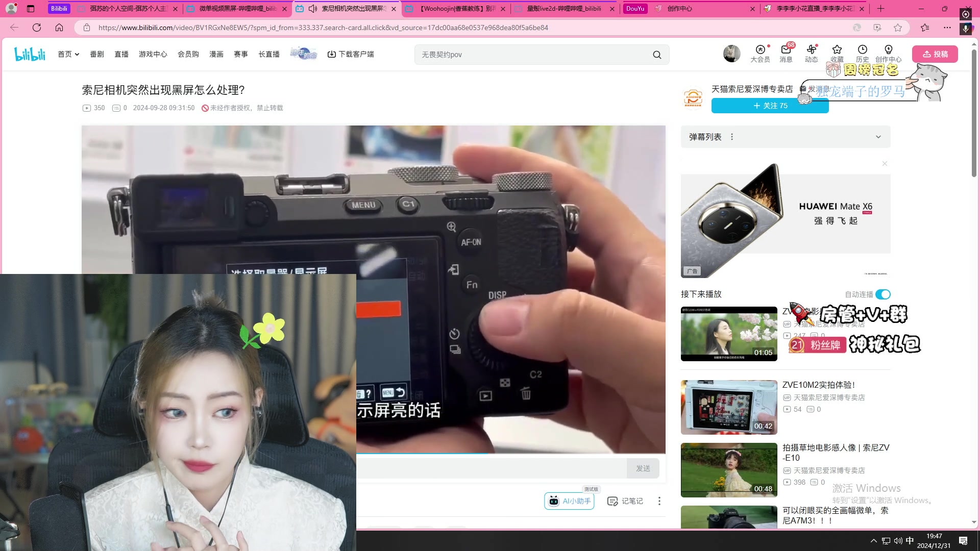Open browser profile avatar icon
The height and width of the screenshot is (551, 980).
point(11,9)
